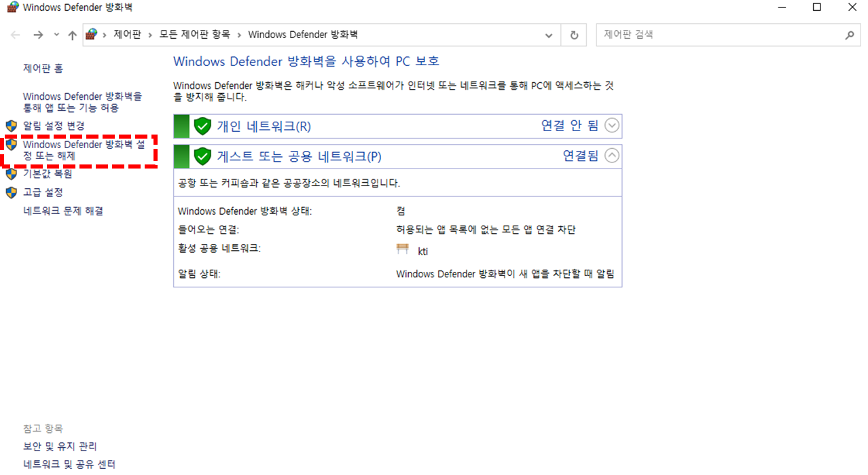The width and height of the screenshot is (868, 475).
Task: Click the 개인 네트워크(R) heading
Action: coord(264,126)
